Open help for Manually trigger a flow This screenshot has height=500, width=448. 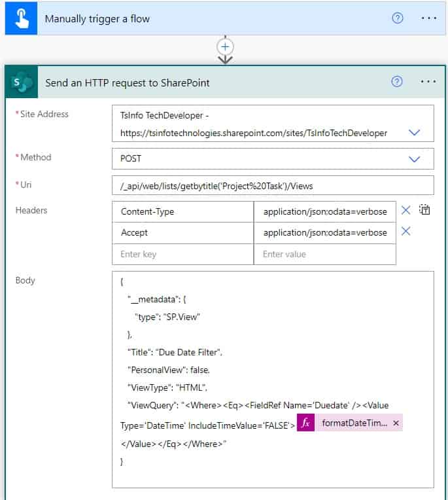(398, 18)
